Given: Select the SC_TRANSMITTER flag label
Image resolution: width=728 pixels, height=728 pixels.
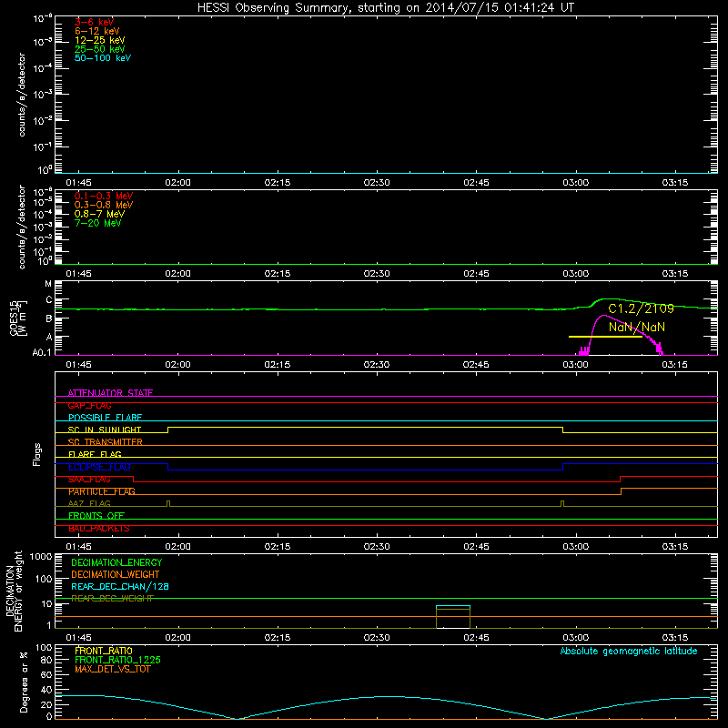Looking at the screenshot, I should click(105, 442).
